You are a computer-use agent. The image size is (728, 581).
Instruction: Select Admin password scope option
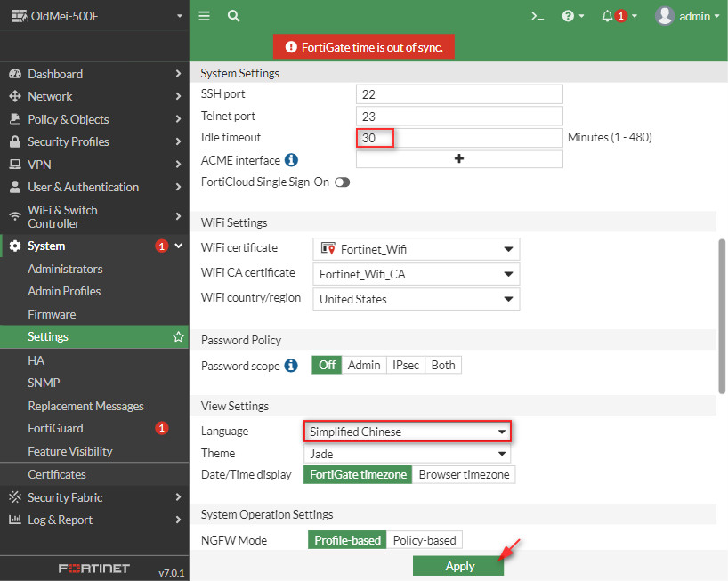point(364,365)
